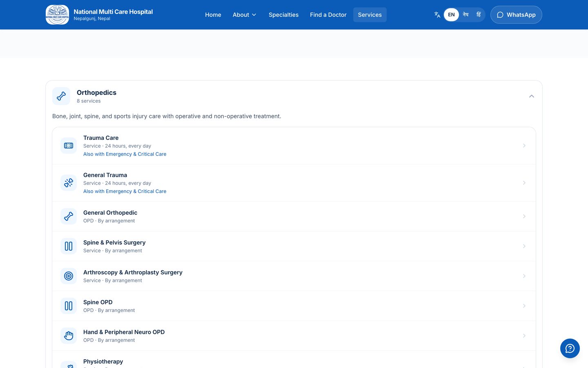The width and height of the screenshot is (588, 368).
Task: Click the General Orthopedic service name
Action: pos(110,213)
